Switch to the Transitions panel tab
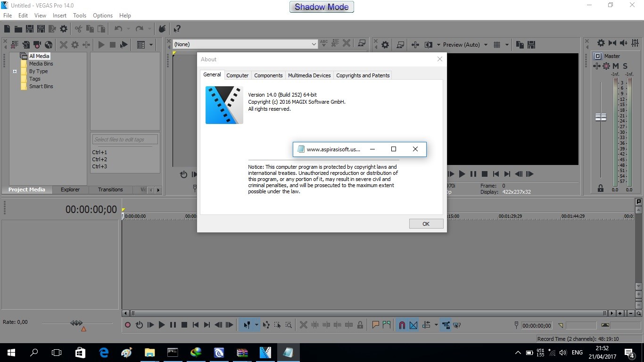Viewport: 644px width, 362px height. pyautogui.click(x=110, y=189)
